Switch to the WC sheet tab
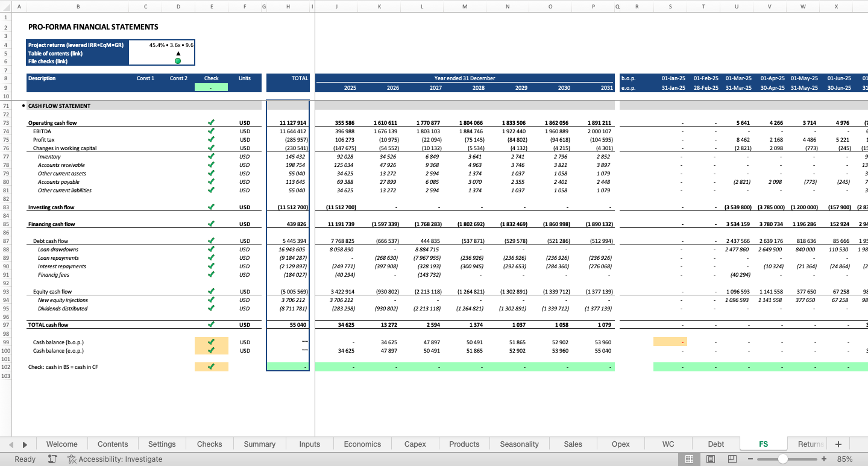Viewport: 868px width, 466px height. (668, 444)
